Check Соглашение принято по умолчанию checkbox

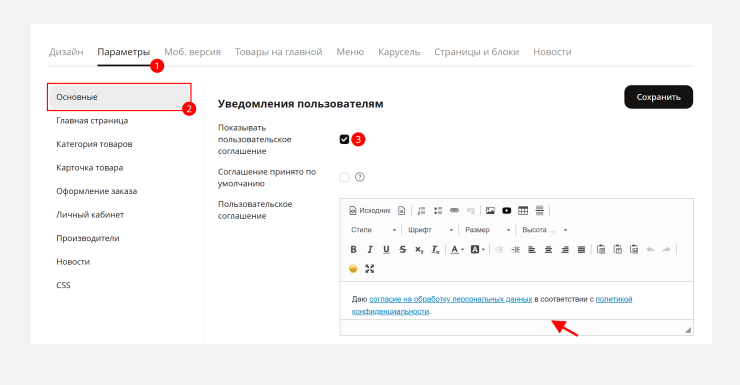tap(344, 177)
